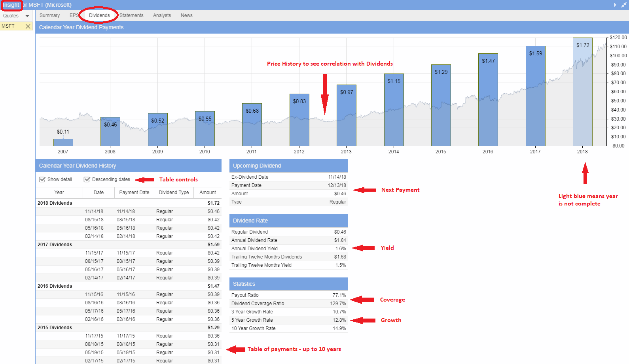Select the 2017 Dividends group row
The image size is (629, 364).
click(55, 245)
